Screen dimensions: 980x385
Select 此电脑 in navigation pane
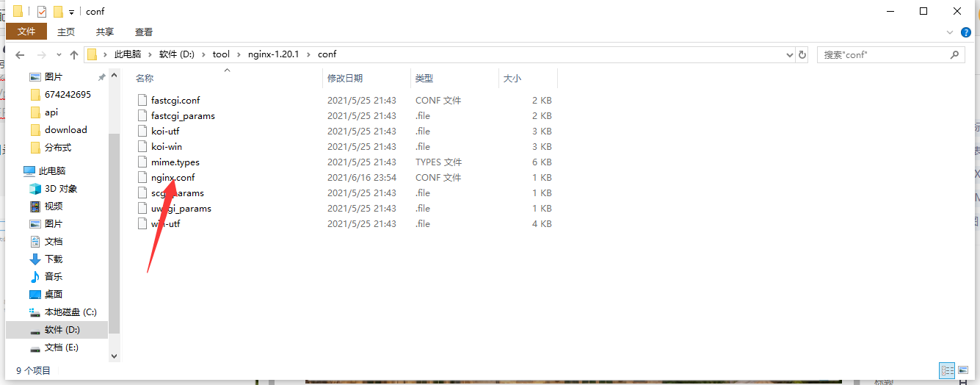coord(51,171)
